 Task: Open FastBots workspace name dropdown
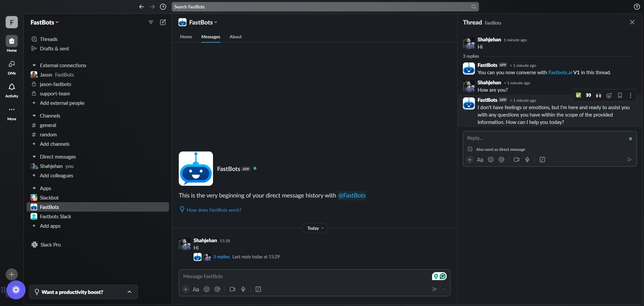pos(45,22)
